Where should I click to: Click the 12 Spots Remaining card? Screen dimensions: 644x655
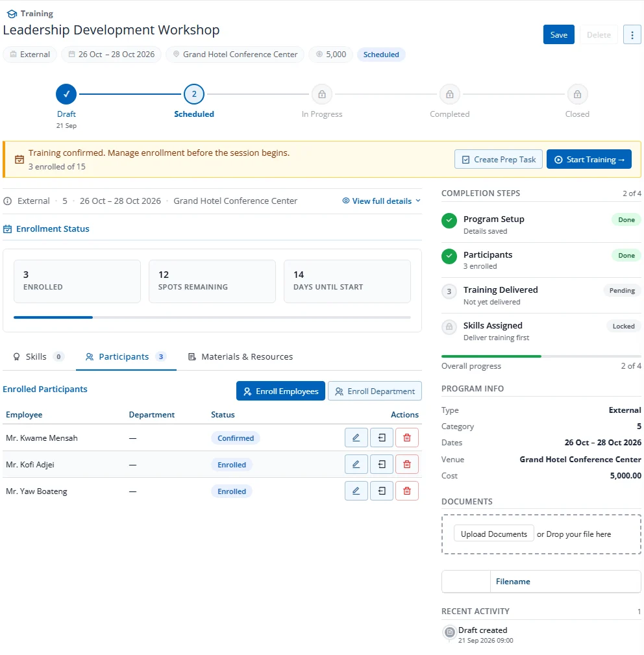(212, 281)
